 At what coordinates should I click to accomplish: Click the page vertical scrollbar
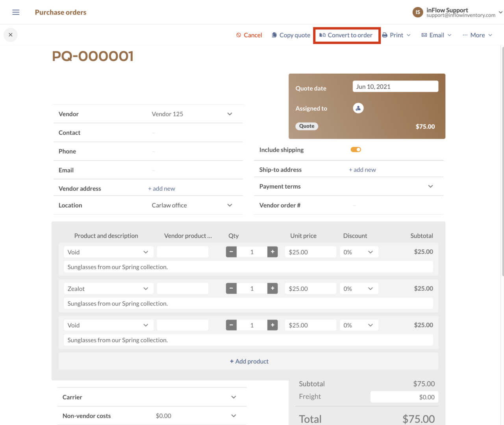click(x=502, y=161)
